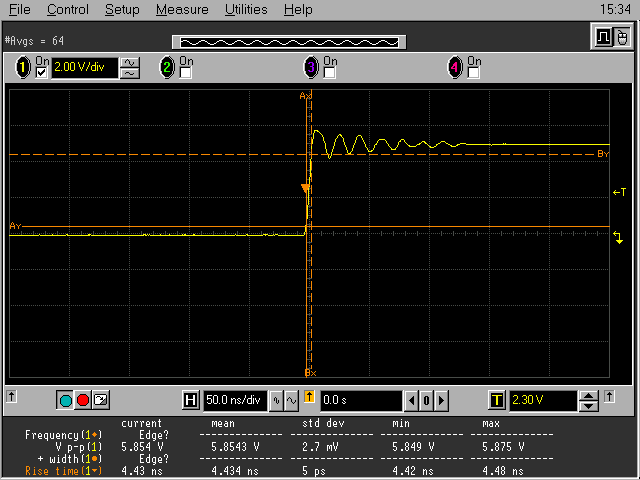Click the channel 3 number icon
Image resolution: width=640 pixels, height=480 pixels.
[311, 68]
